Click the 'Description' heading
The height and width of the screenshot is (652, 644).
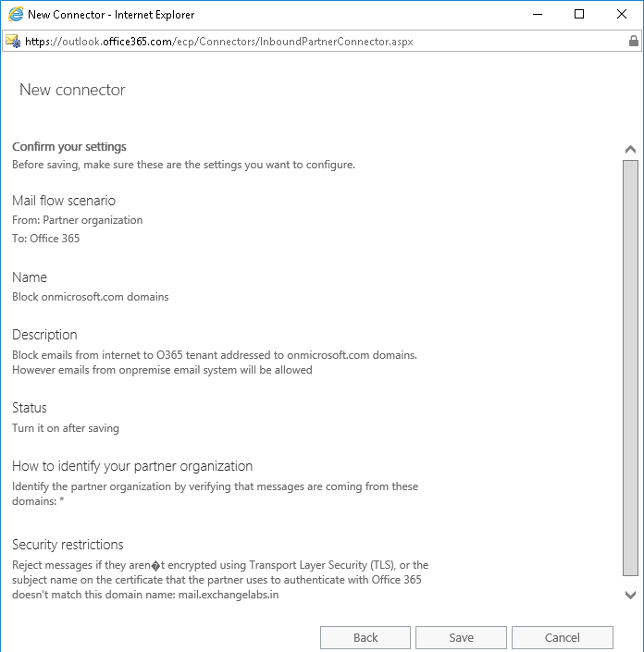click(x=44, y=335)
